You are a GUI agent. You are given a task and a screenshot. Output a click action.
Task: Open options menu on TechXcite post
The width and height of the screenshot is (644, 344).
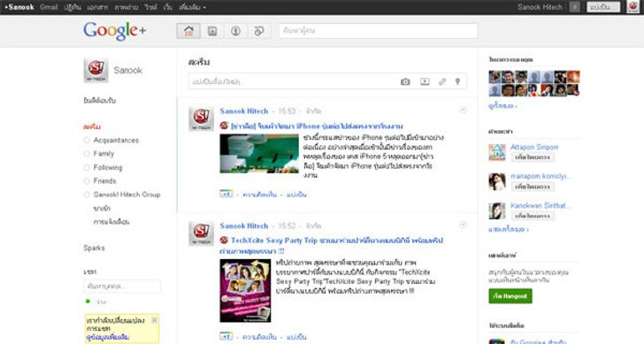463,225
